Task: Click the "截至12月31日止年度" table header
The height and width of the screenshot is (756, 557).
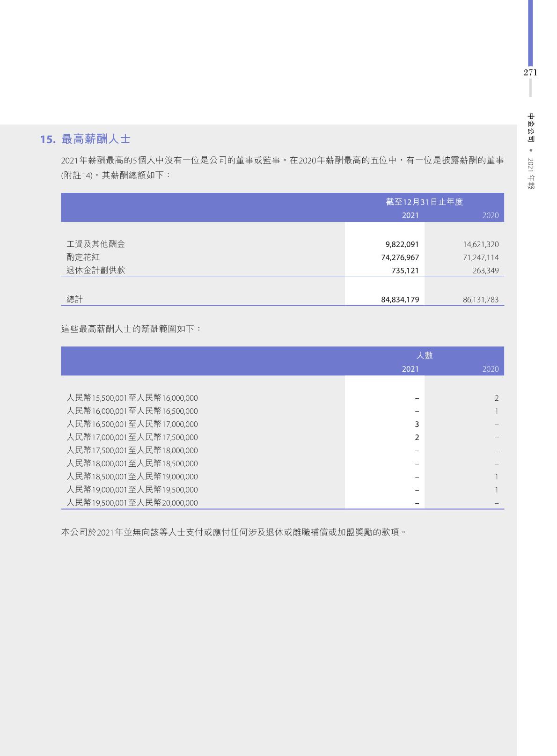Action: pos(424,202)
